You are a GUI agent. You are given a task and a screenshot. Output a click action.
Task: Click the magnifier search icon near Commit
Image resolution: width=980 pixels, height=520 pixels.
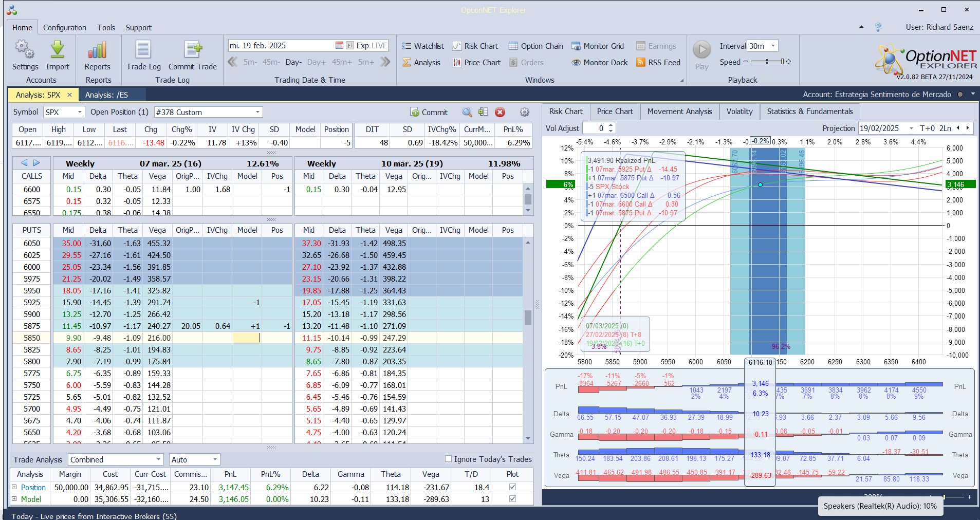click(467, 112)
